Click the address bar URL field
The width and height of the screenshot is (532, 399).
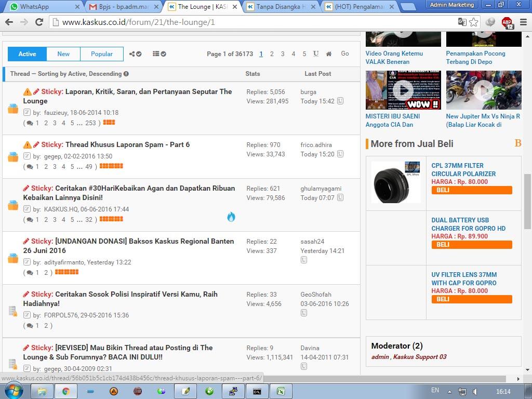point(258,22)
